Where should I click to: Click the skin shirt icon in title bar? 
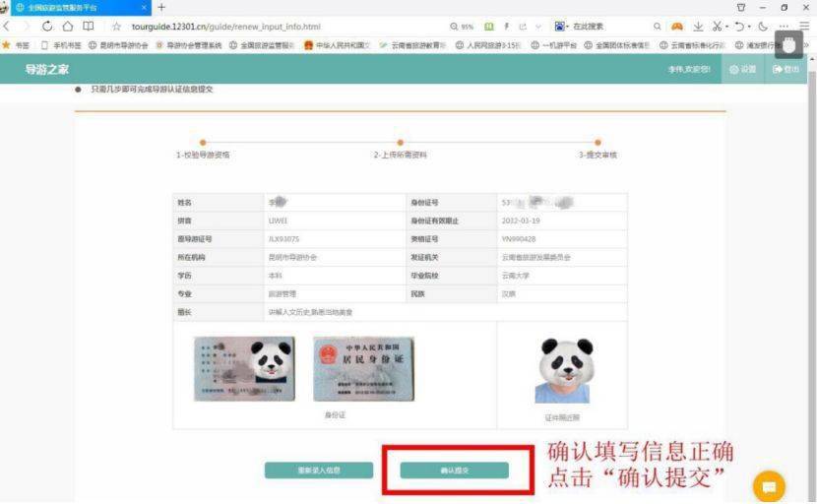[x=741, y=7]
